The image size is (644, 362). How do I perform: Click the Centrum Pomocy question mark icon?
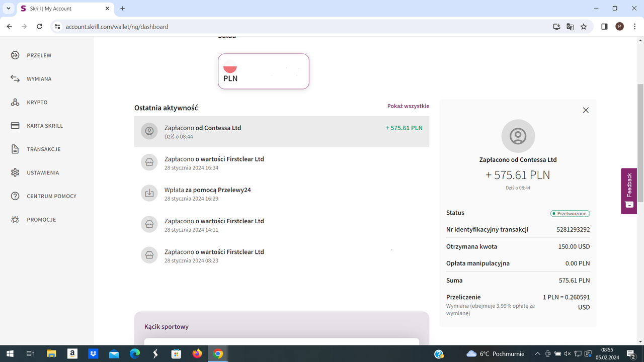coord(15,196)
